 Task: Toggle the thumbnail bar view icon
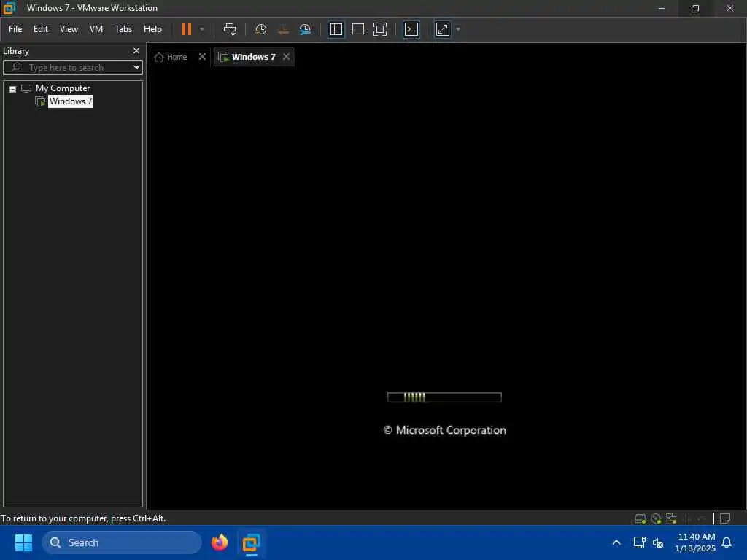(357, 29)
